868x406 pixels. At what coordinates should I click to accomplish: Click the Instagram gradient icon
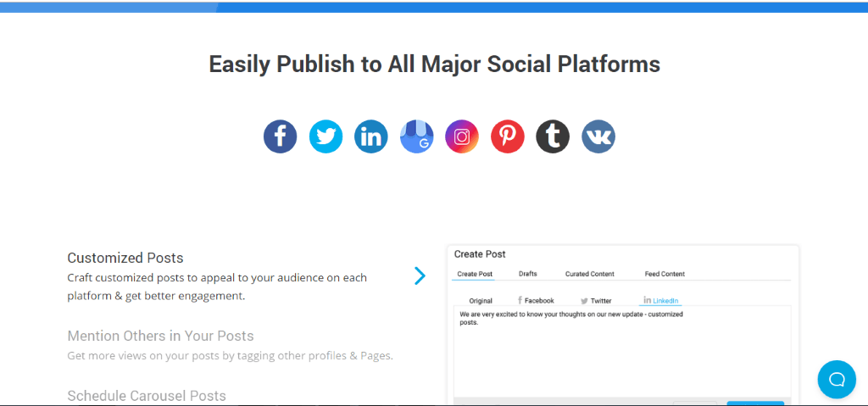click(x=462, y=136)
